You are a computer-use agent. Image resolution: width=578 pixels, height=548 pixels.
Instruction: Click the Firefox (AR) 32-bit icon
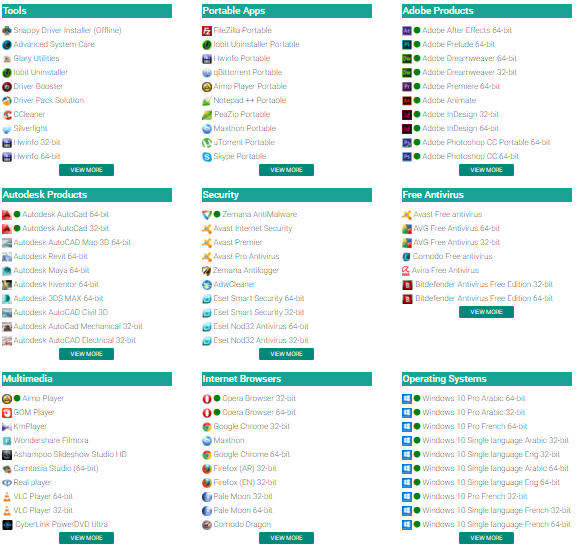click(207, 468)
